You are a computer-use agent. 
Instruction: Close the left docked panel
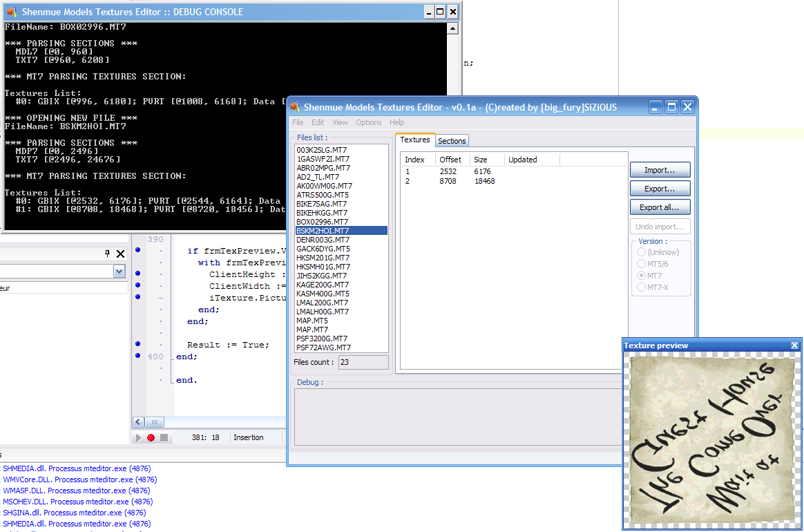[120, 254]
